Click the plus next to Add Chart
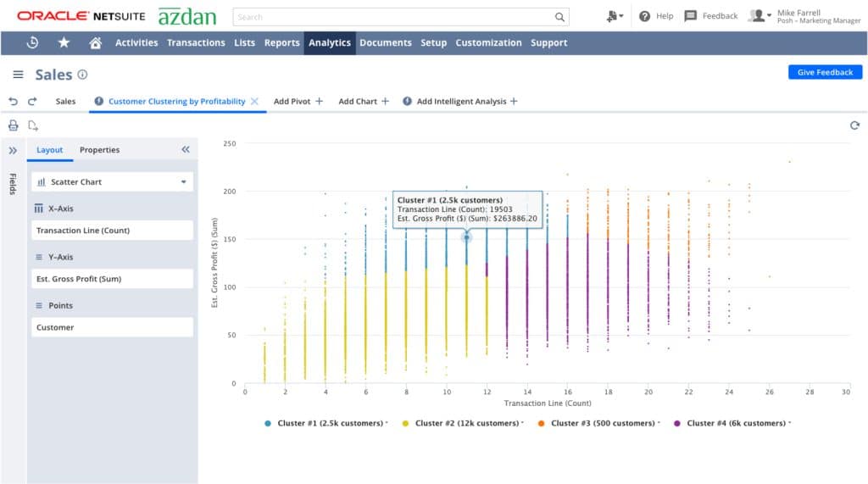The width and height of the screenshot is (868, 484). coord(386,102)
